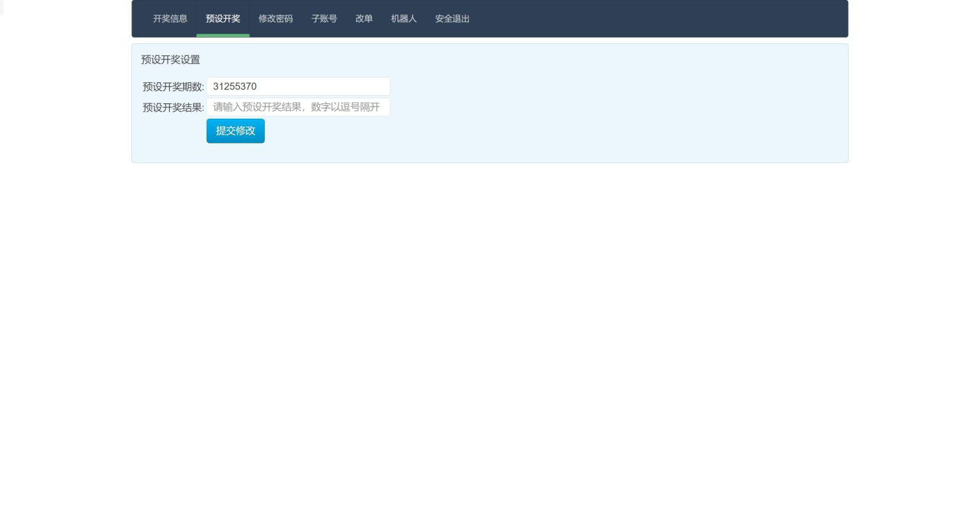Click the 31255370 value in period field
The image size is (980, 525).
point(235,87)
